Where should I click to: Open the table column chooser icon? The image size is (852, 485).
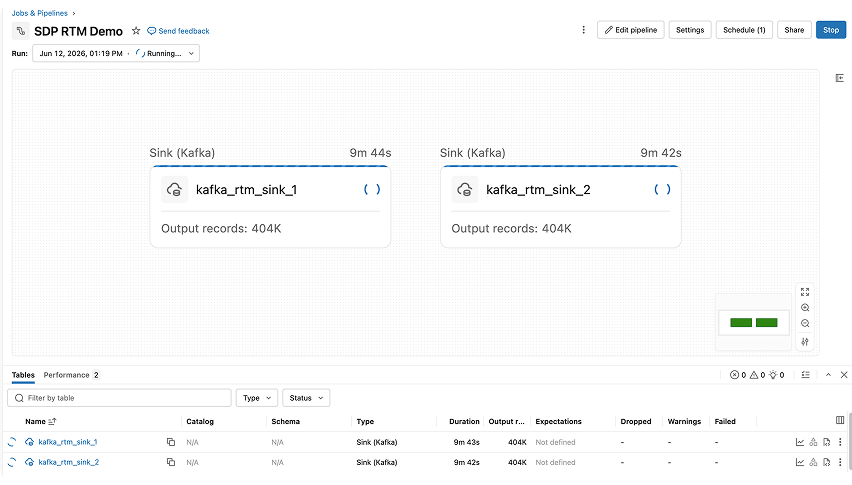[x=840, y=420]
